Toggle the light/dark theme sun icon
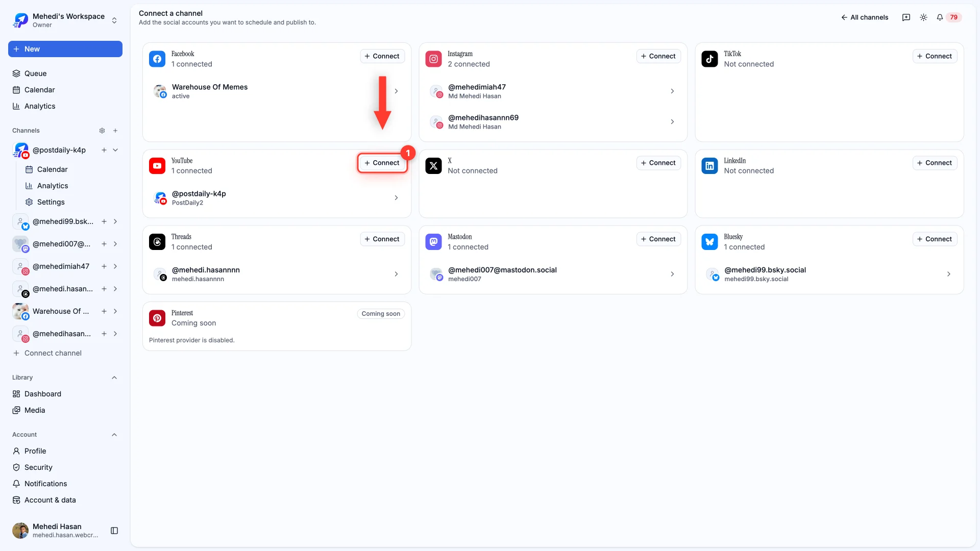This screenshot has width=980, height=551. tap(923, 17)
